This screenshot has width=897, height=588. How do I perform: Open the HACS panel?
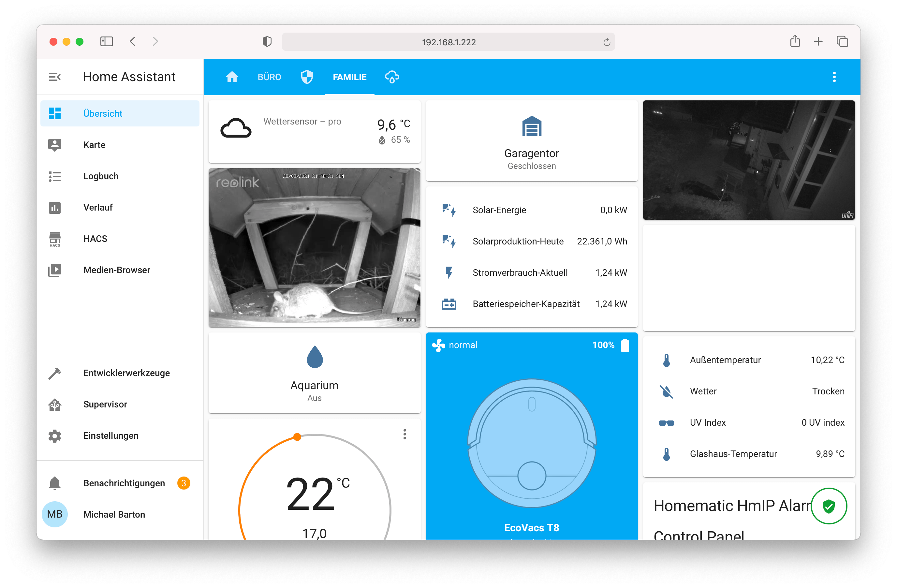pos(95,239)
